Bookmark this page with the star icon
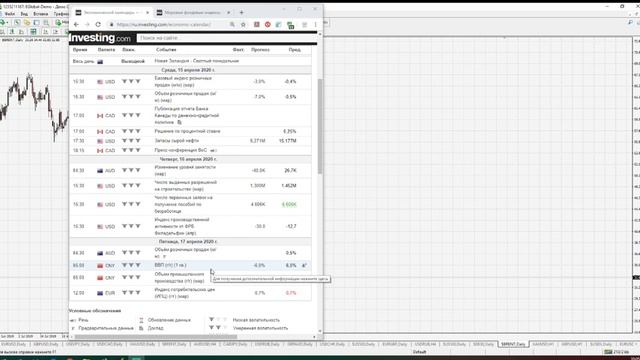The height and width of the screenshot is (360, 640). click(243, 24)
